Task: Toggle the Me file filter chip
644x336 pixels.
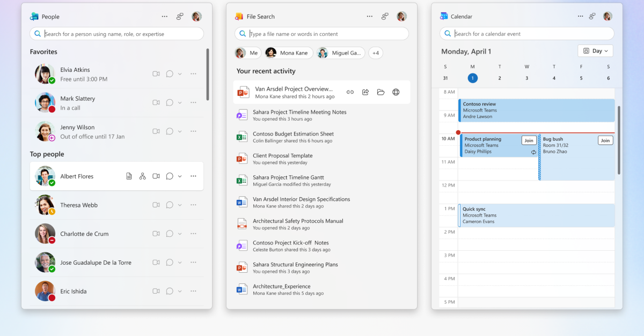Action: 247,53
